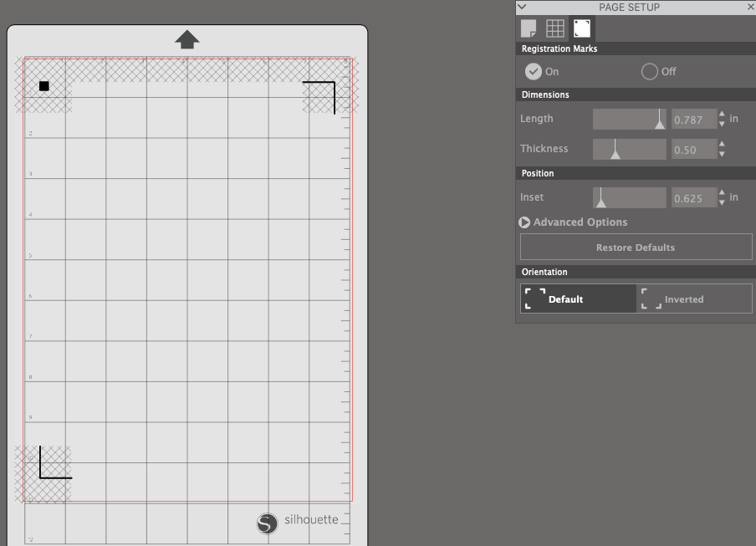The height and width of the screenshot is (546, 756).
Task: Click the Inverted orientation marks icon
Action: (x=651, y=299)
